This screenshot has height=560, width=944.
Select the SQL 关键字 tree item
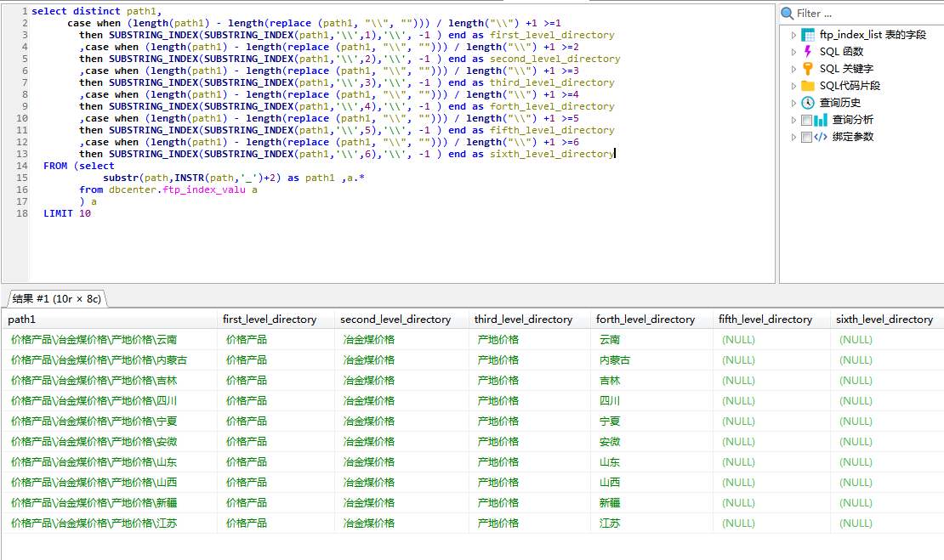point(846,69)
